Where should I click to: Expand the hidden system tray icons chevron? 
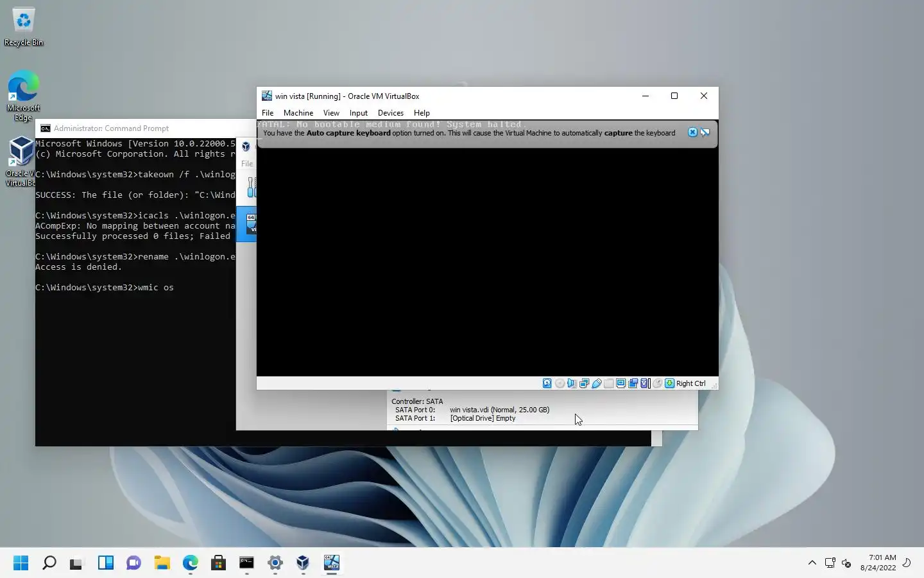click(812, 563)
